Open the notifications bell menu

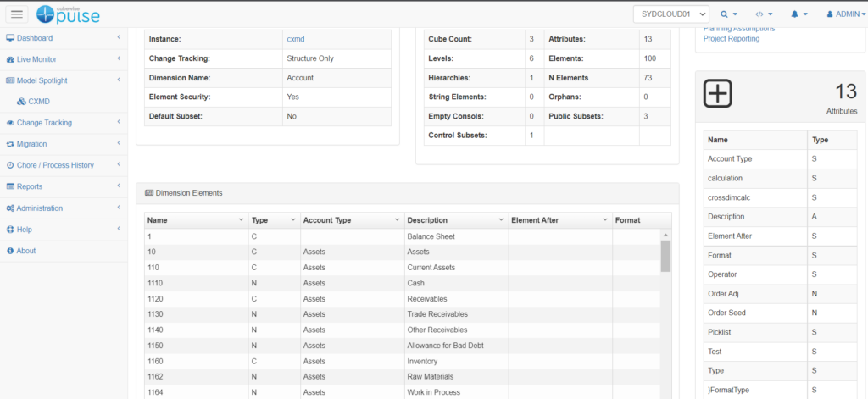pos(798,14)
